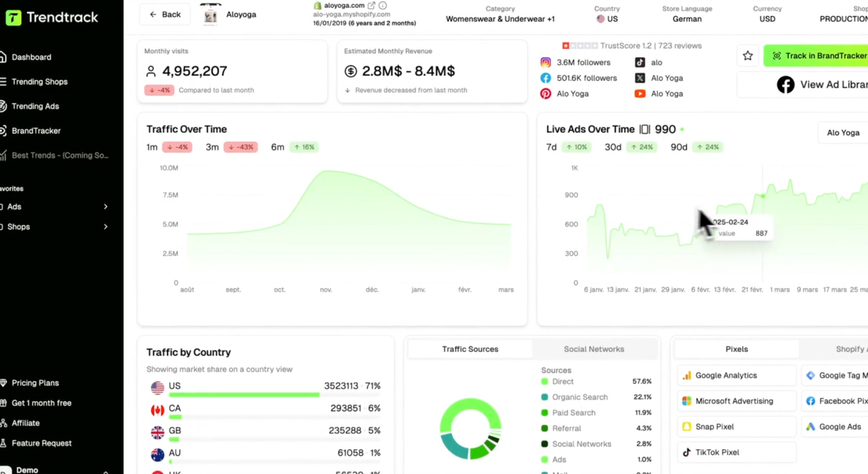Open the Pinterest icon for Alo Yoga
The image size is (868, 474).
pyautogui.click(x=546, y=94)
